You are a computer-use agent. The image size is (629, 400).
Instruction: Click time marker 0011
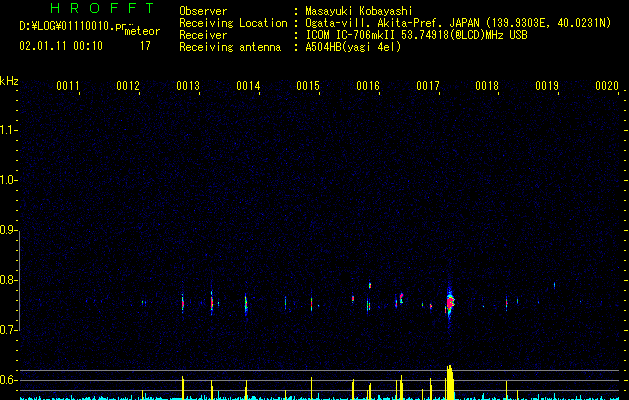[x=68, y=86]
